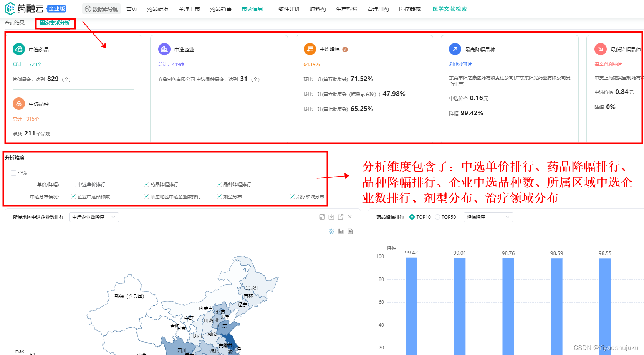Screen dimensions: 644x355
Task: Open 原料药 menu
Action: tap(318, 9)
